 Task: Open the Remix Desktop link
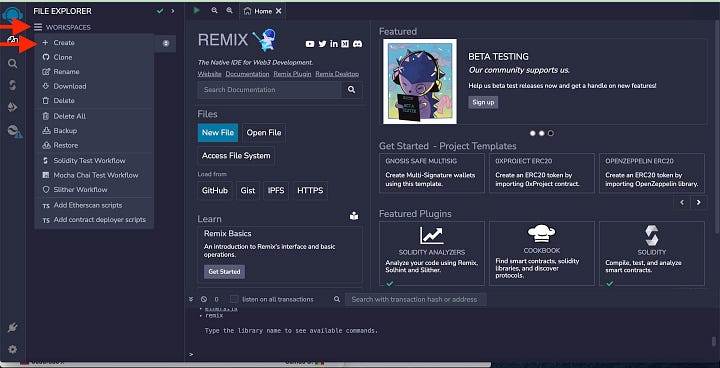point(338,74)
